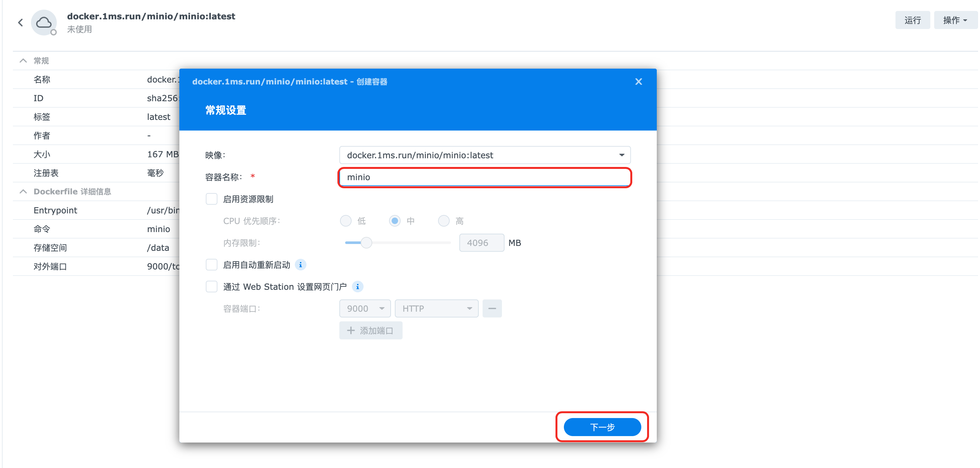980x468 pixels.
Task: Click the 作者 row label
Action: (42, 135)
